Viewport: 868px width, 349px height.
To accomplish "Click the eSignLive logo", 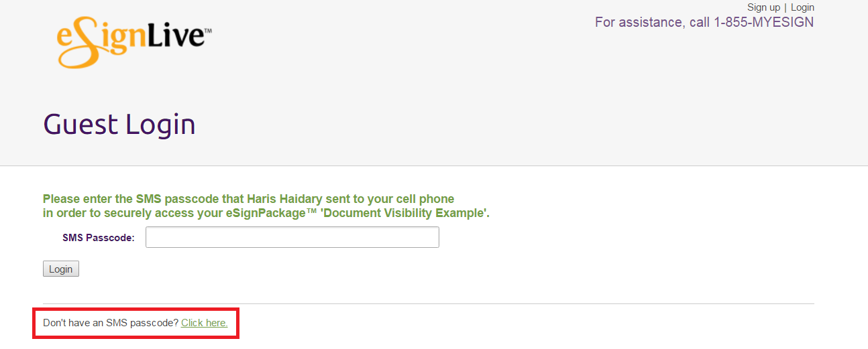I will (x=134, y=42).
